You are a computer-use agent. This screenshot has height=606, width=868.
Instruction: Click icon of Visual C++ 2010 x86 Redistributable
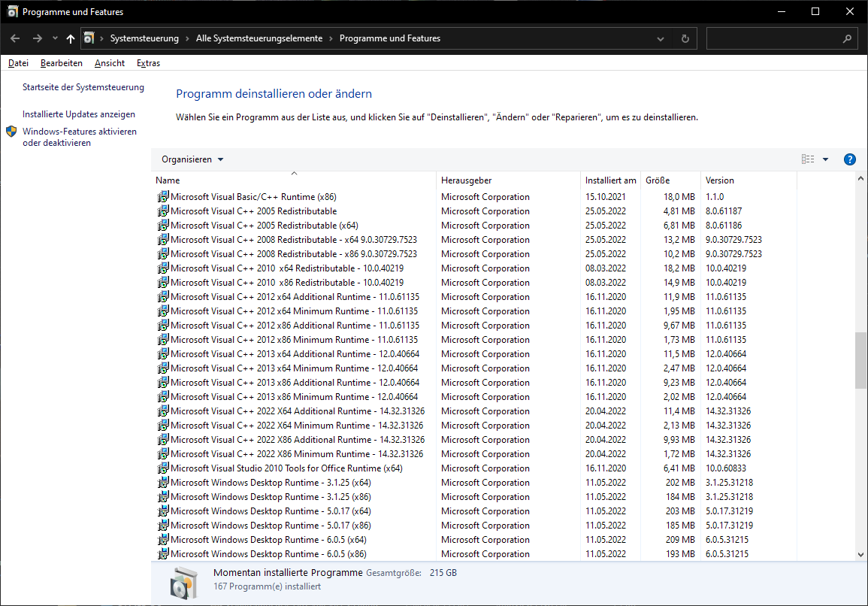pyautogui.click(x=163, y=283)
